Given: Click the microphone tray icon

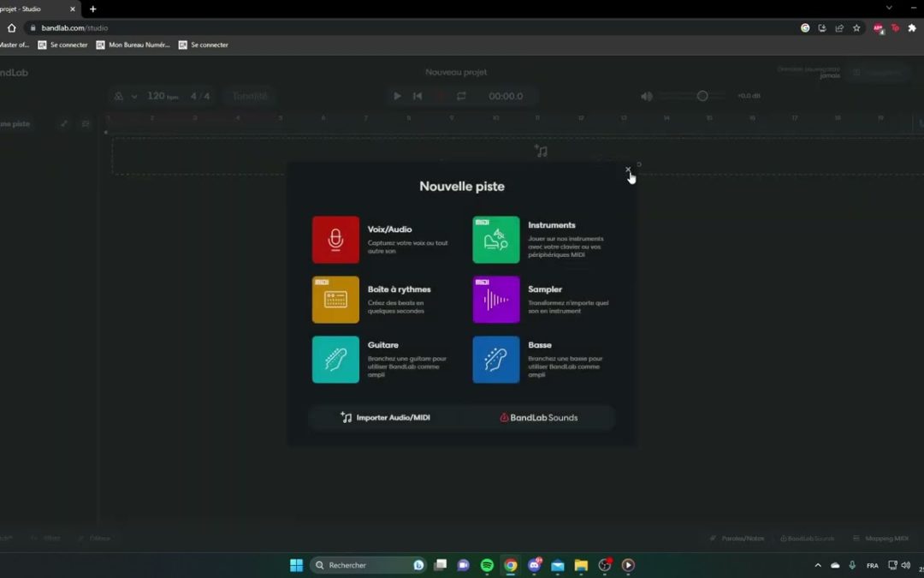Looking at the screenshot, I should point(852,565).
